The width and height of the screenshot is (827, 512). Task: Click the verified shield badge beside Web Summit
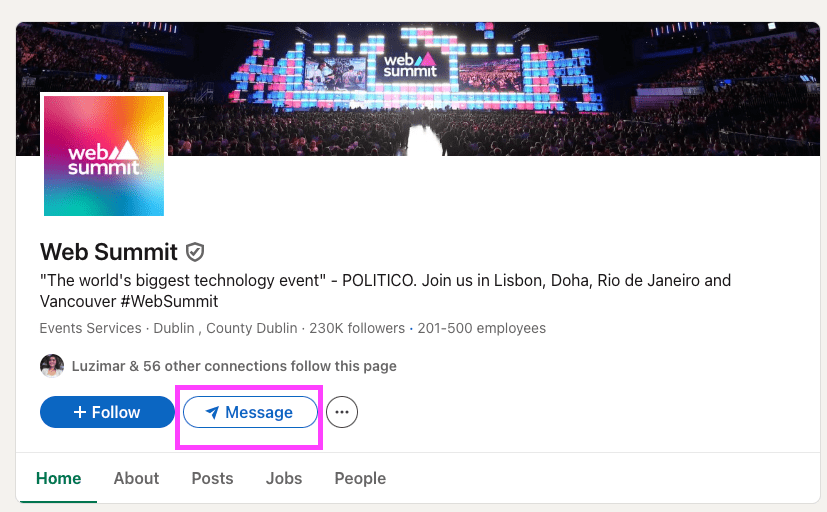[x=196, y=251]
